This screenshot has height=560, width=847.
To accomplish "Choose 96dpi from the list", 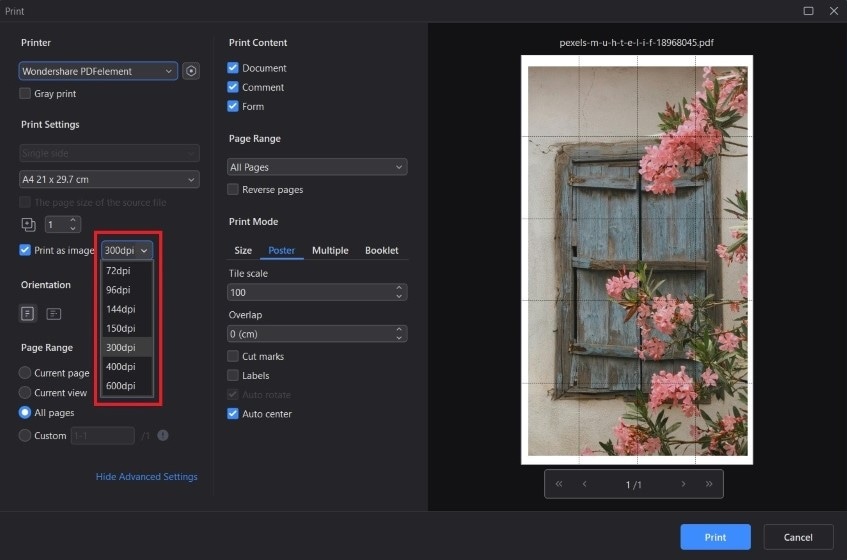I will point(127,290).
